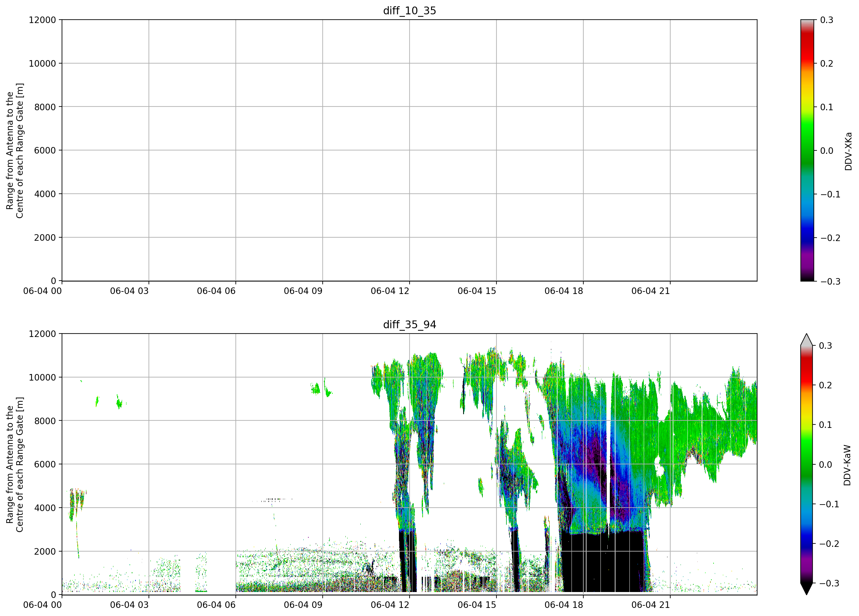The image size is (859, 616).
Task: Click the '06-04 18' tick label under the bottom plot
Action: (564, 605)
